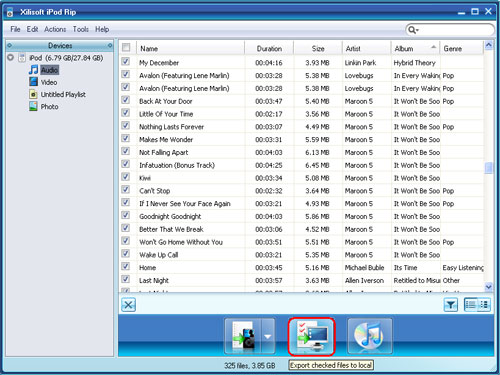Open the Help menu
Viewport: 500px width, 375px height.
click(x=102, y=29)
